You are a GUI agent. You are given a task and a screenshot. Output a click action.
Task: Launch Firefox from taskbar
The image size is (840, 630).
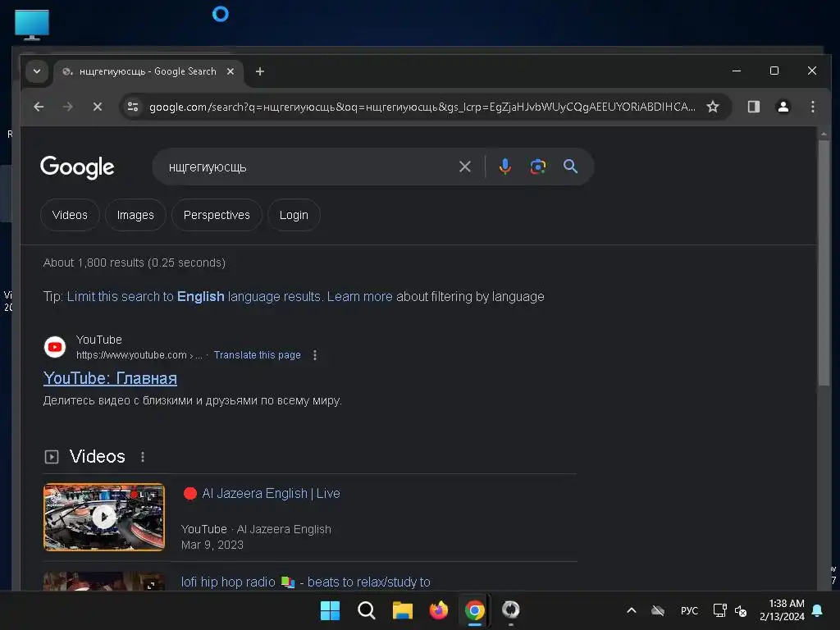[439, 610]
